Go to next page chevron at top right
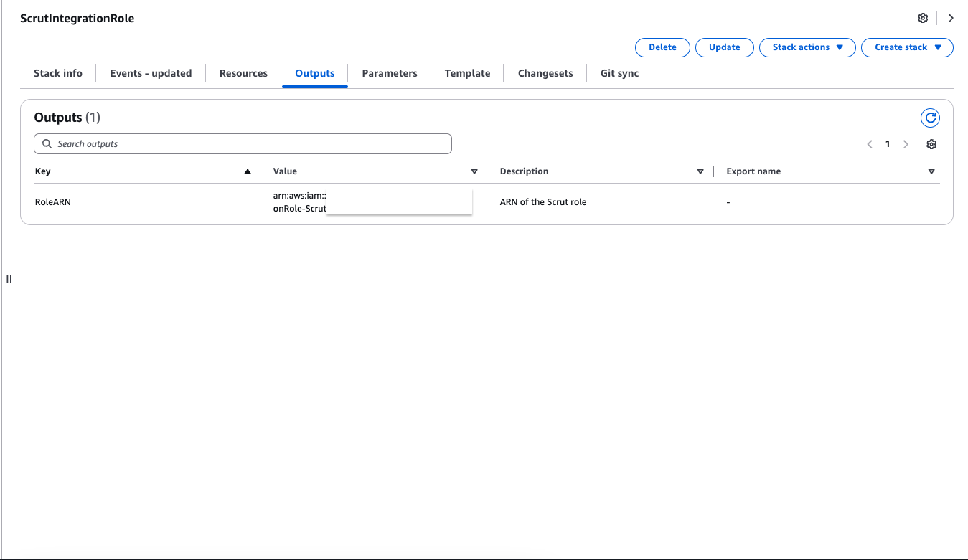This screenshot has height=560, width=968. click(x=951, y=18)
